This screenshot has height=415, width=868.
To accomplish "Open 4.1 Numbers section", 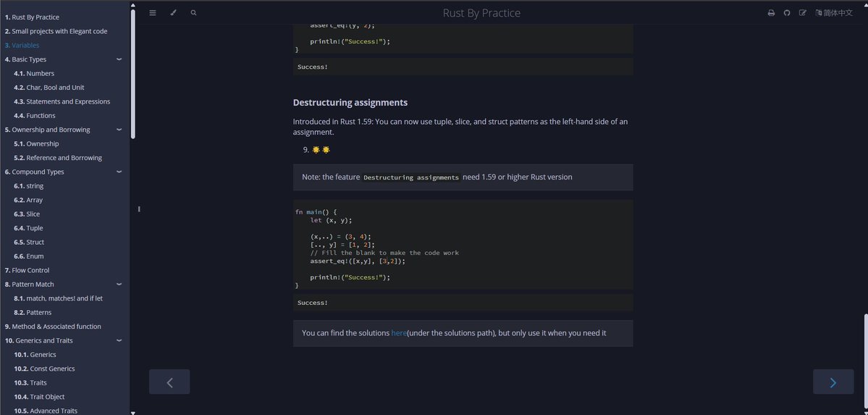I will tap(34, 73).
